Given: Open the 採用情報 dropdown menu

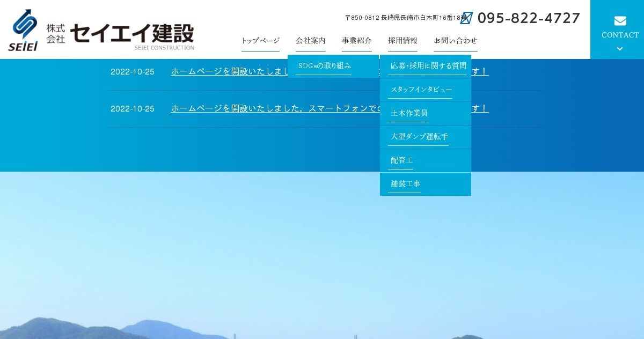Looking at the screenshot, I should tap(402, 41).
